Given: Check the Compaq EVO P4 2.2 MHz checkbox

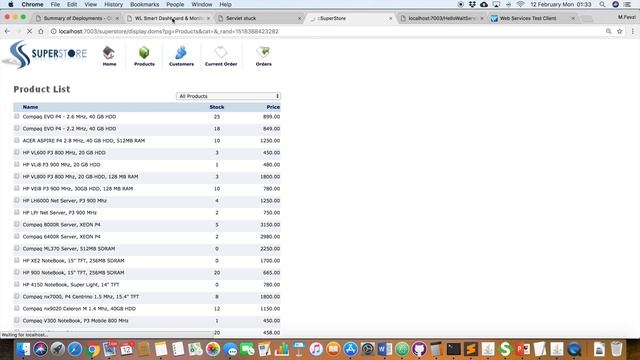Looking at the screenshot, I should coord(17,128).
